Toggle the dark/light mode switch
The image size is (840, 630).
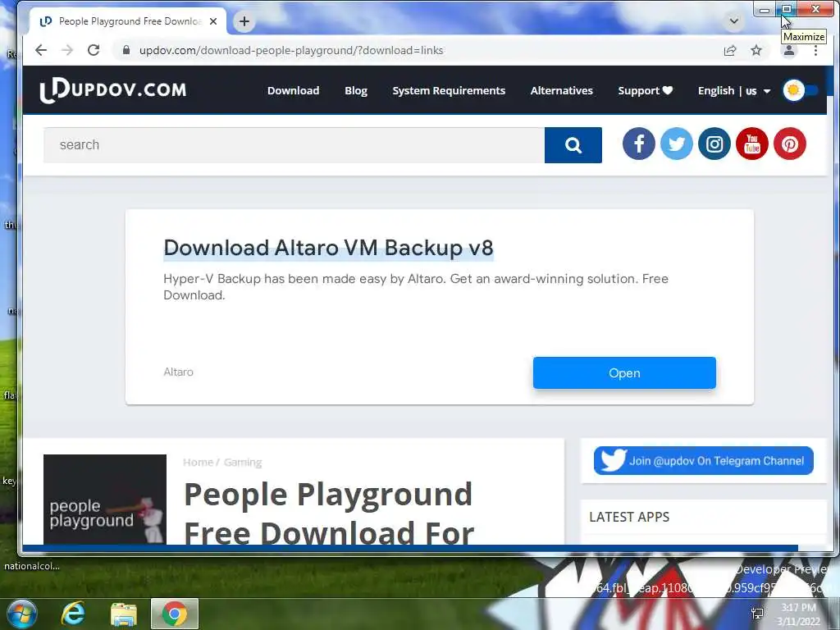point(801,90)
